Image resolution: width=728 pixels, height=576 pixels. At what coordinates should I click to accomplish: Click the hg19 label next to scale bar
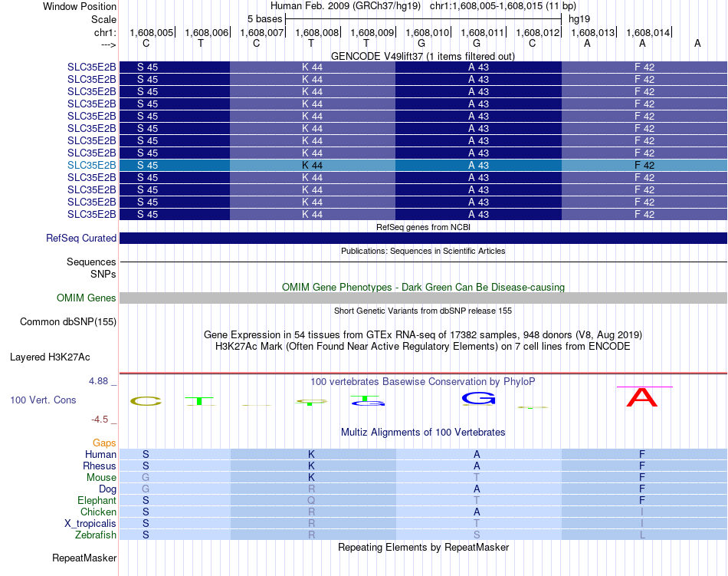(x=579, y=19)
